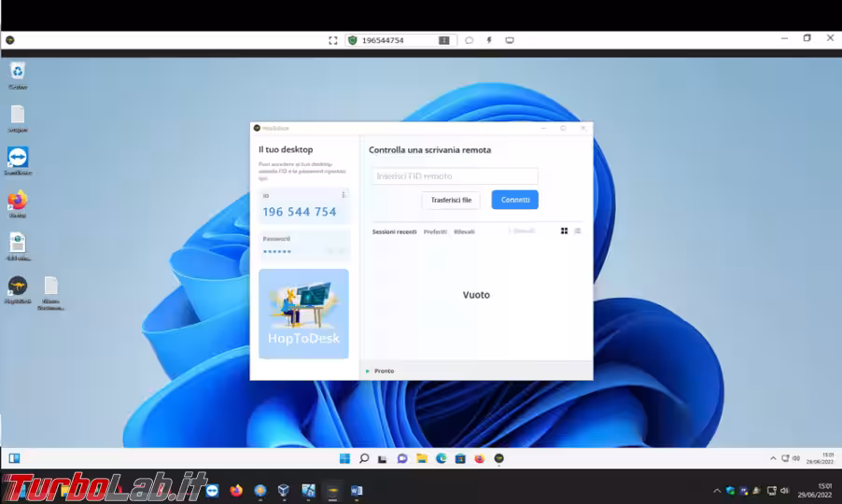Click the green shield security icon
Viewport: 842px width, 504px height.
point(352,40)
